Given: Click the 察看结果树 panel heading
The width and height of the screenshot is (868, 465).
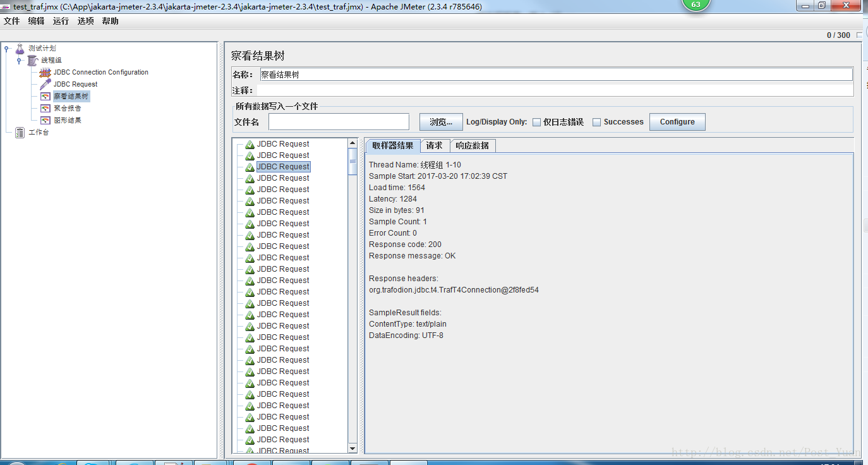Looking at the screenshot, I should [258, 56].
